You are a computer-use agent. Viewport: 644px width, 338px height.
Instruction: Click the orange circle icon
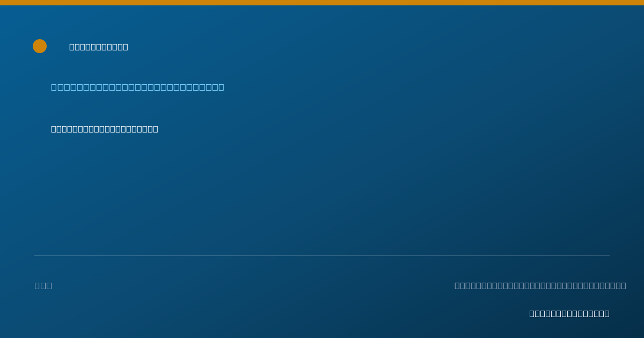pyautogui.click(x=40, y=46)
